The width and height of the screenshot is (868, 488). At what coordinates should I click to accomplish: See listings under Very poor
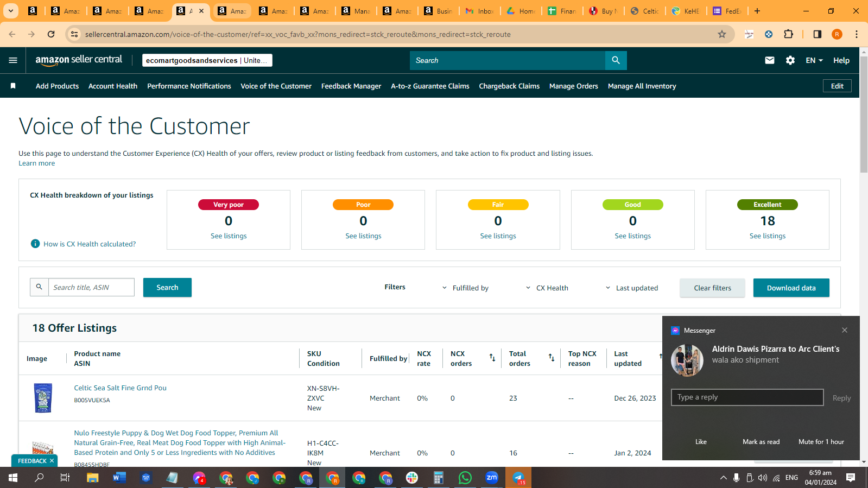(x=229, y=236)
